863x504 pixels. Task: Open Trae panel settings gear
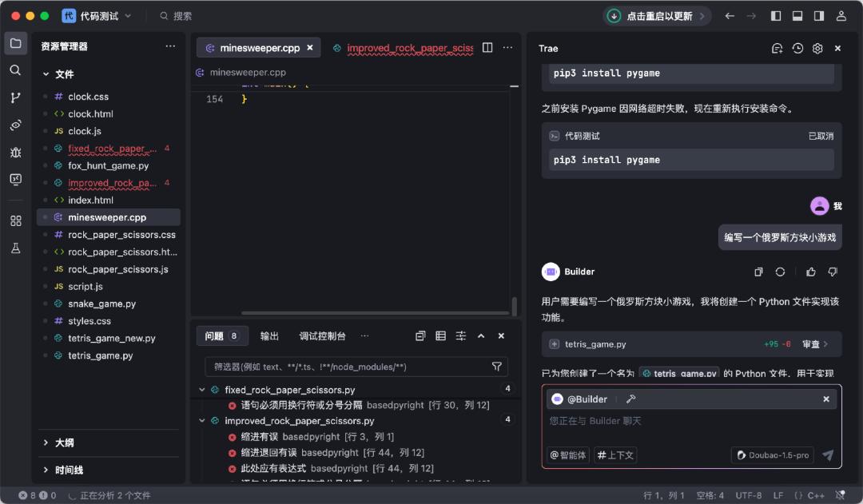coord(817,48)
